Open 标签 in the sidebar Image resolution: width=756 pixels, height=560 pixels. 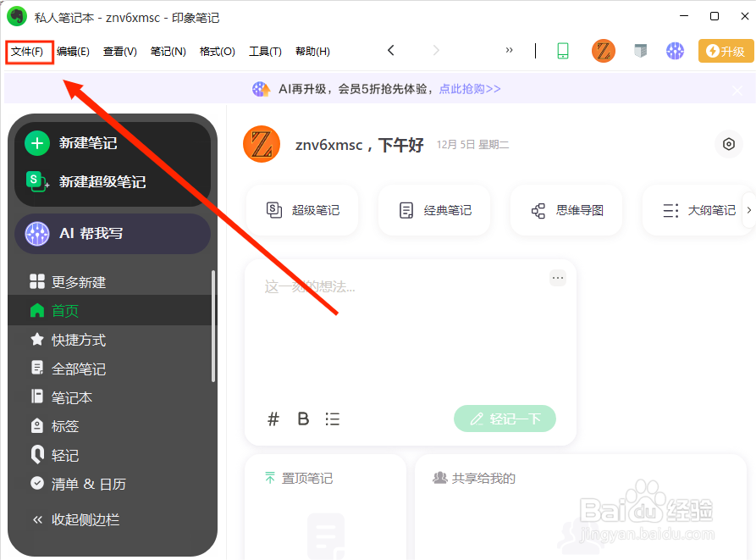coord(64,426)
